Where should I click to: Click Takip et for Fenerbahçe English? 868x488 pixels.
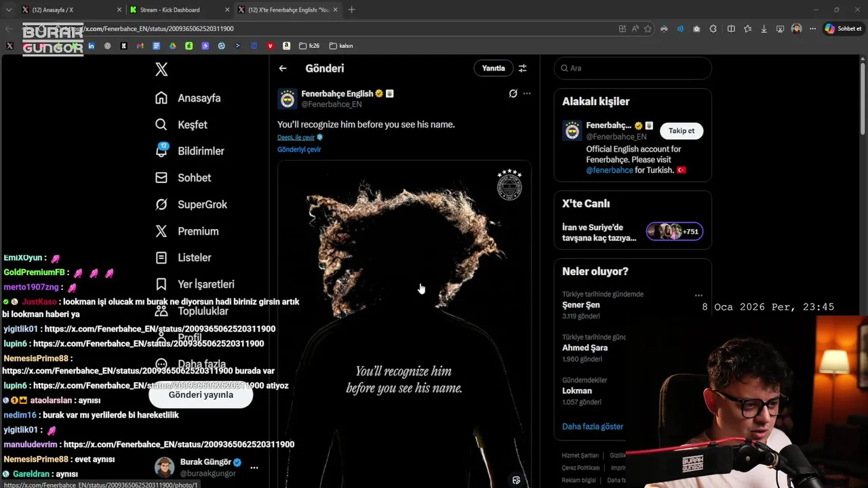tap(682, 131)
